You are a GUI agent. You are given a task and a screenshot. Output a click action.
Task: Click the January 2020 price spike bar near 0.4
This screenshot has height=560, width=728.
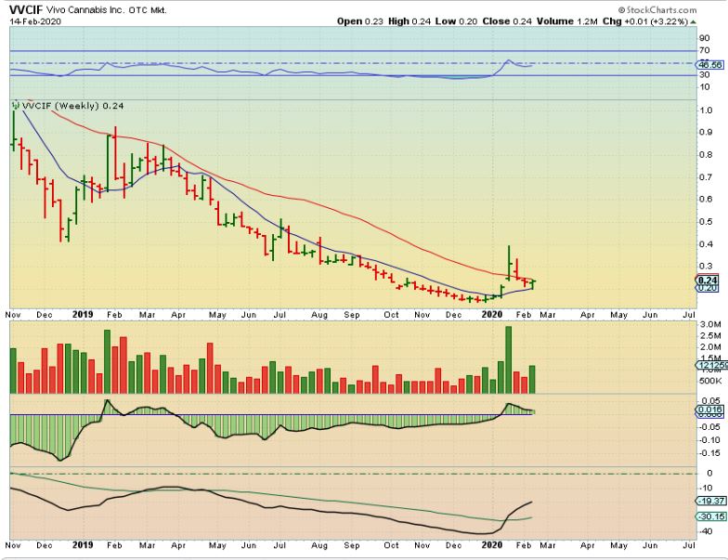509,262
